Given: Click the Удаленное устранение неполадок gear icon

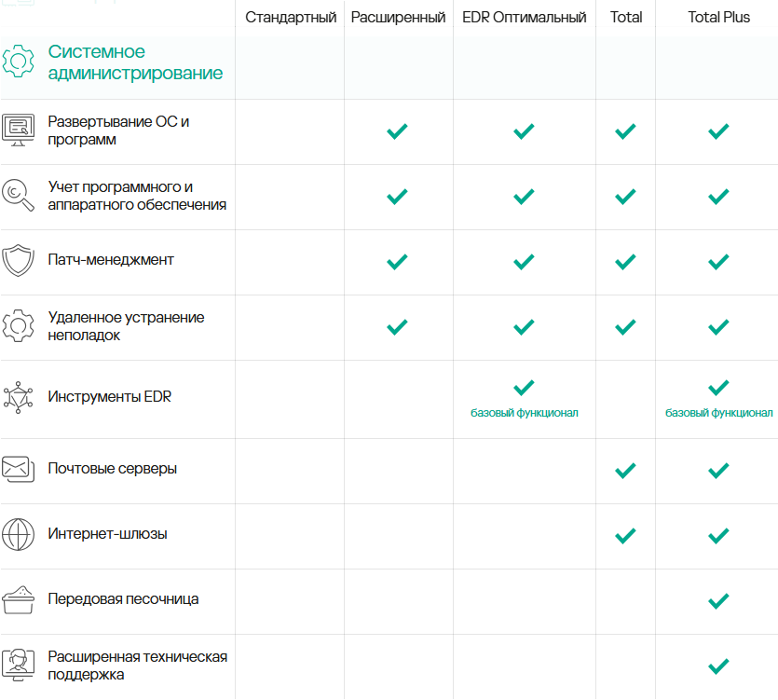Looking at the screenshot, I should click(19, 326).
